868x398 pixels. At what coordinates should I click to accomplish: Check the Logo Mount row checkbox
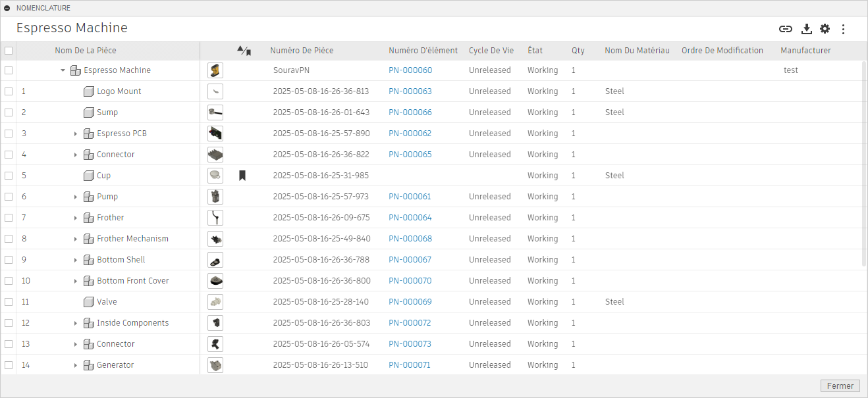pyautogui.click(x=9, y=91)
